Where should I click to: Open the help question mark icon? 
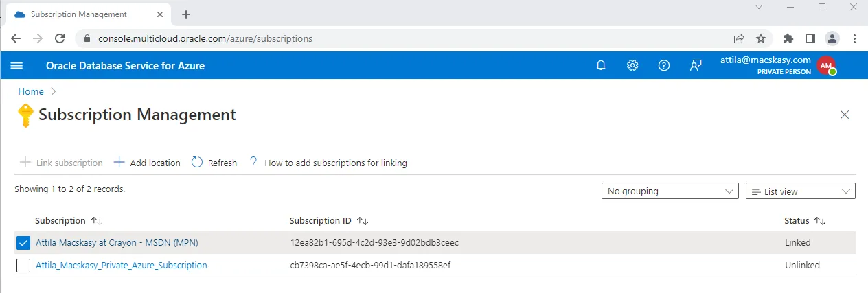pos(664,65)
